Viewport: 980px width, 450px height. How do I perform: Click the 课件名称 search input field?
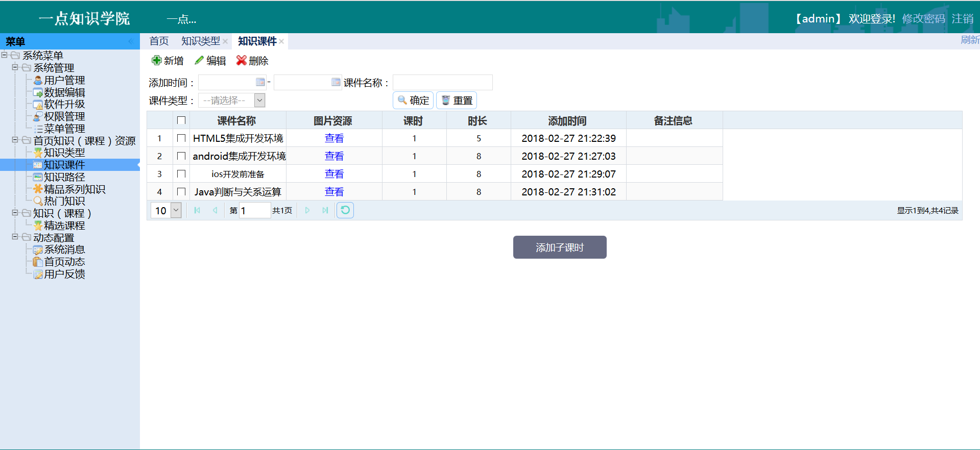[x=442, y=82]
